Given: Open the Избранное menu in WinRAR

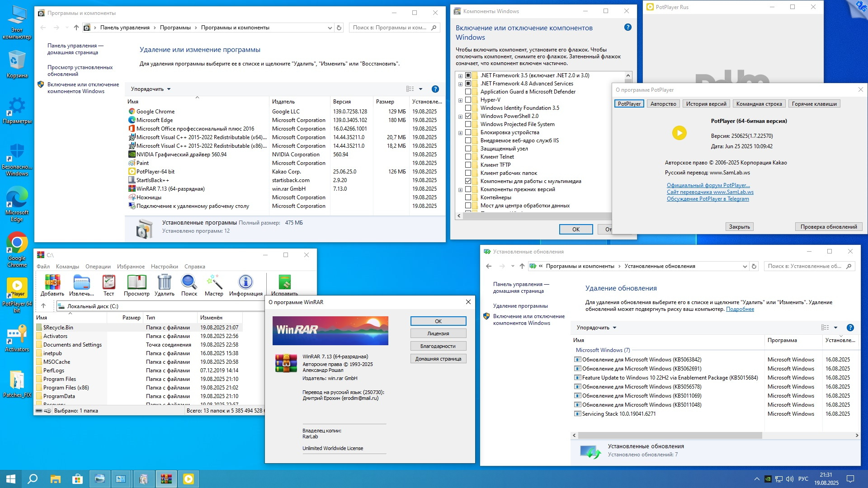Looking at the screenshot, I should pos(131,267).
